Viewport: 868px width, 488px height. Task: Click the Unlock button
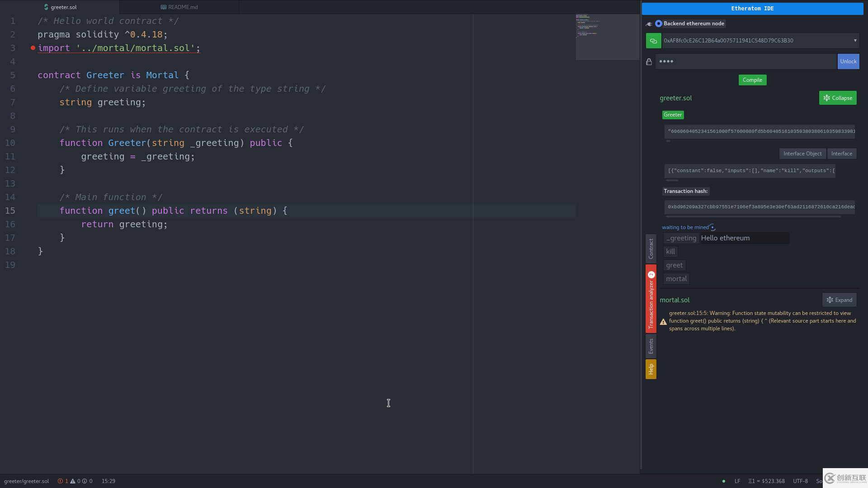pos(848,61)
